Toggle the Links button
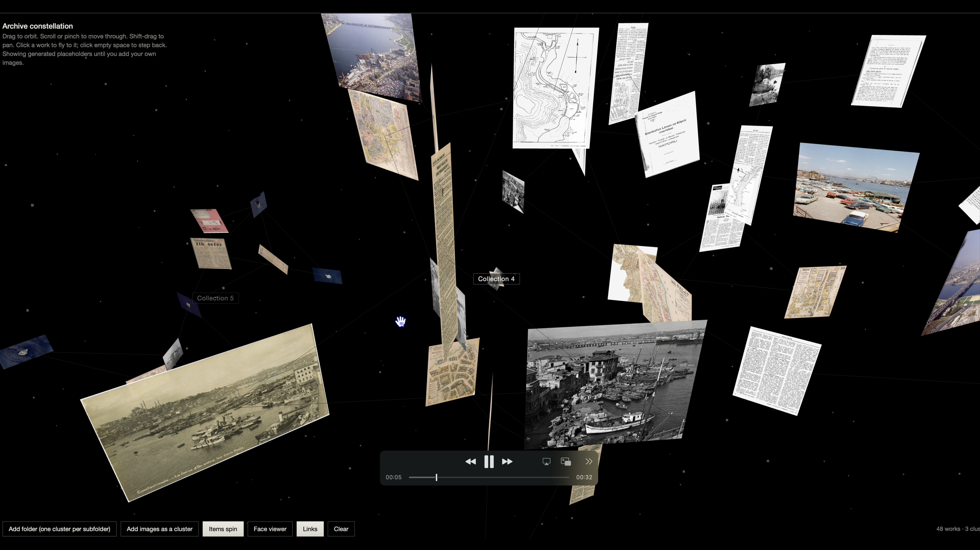This screenshot has height=550, width=980. coord(310,529)
